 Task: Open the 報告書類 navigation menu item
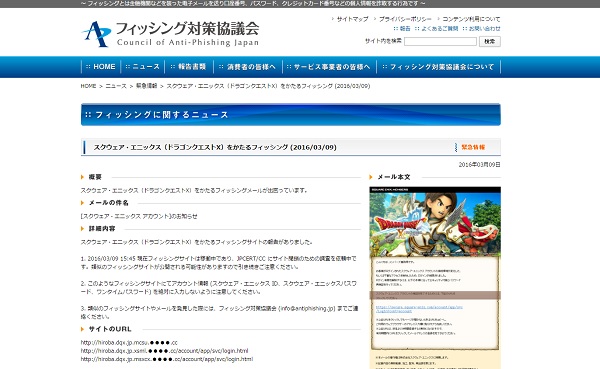click(189, 67)
